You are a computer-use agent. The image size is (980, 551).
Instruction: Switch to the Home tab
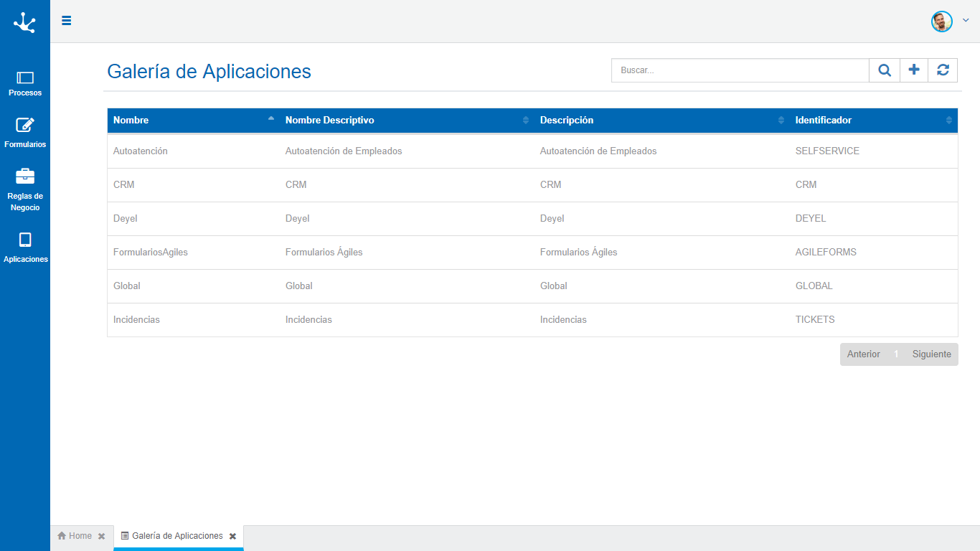pos(75,536)
